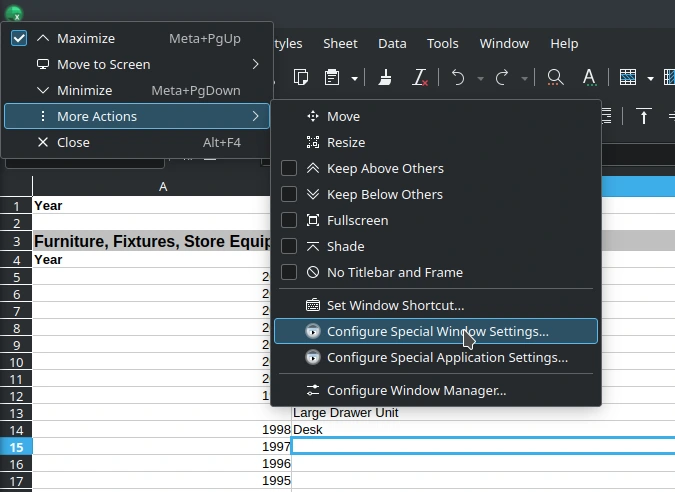Toggle the Shade checkbox
The width and height of the screenshot is (675, 492).
pos(289,247)
